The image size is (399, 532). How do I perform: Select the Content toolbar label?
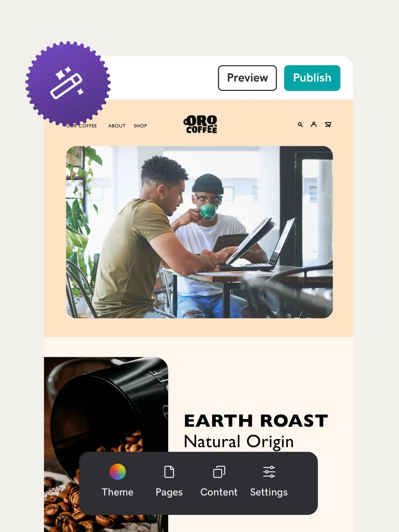click(x=219, y=492)
